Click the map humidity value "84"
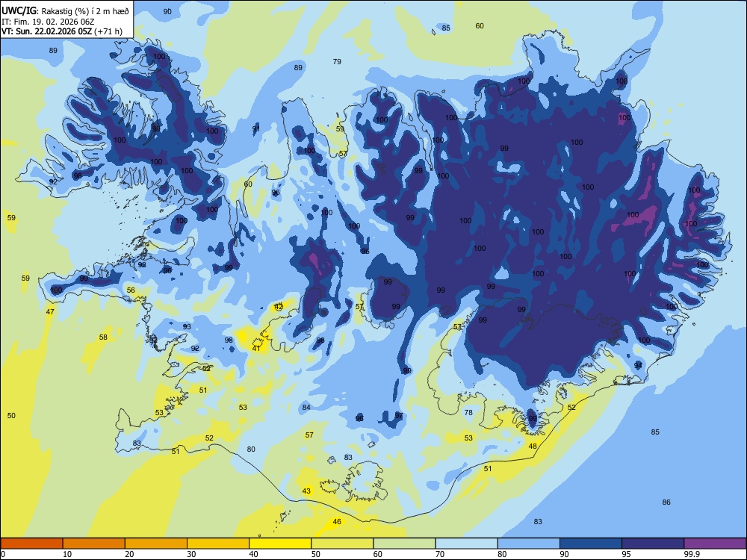Screen dimensions: 747x560 pos(306,407)
